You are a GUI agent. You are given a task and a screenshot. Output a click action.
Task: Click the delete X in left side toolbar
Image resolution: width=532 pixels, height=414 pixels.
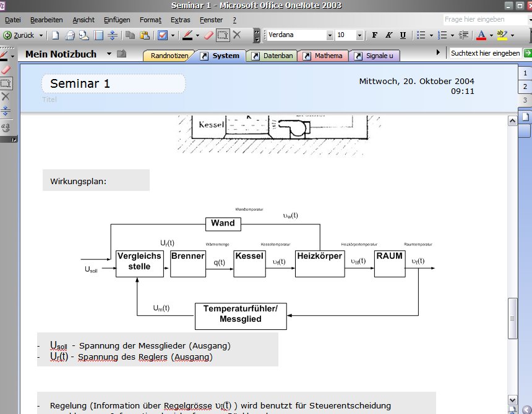[x=6, y=96]
